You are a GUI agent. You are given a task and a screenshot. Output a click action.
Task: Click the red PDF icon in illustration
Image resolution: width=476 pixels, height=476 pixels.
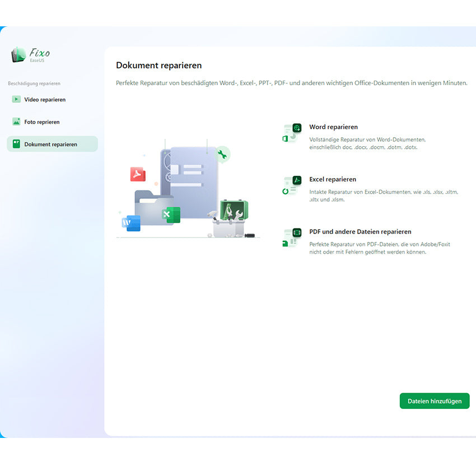tap(138, 174)
